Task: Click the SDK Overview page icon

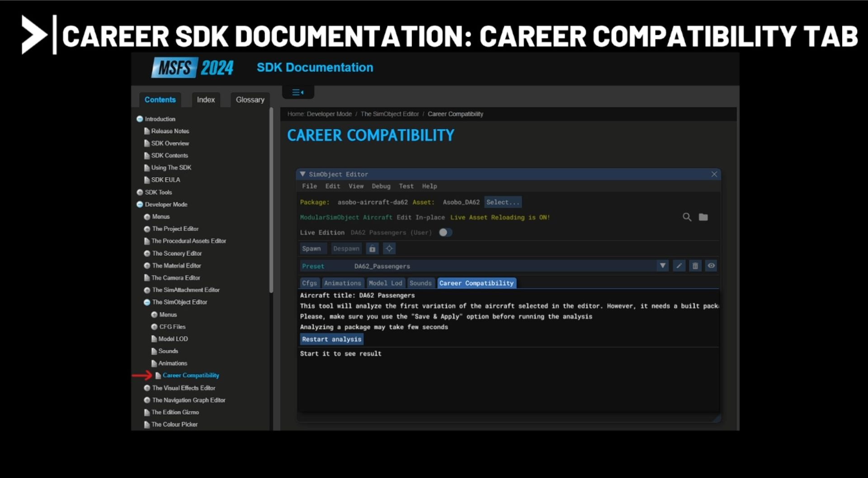Action: point(146,143)
